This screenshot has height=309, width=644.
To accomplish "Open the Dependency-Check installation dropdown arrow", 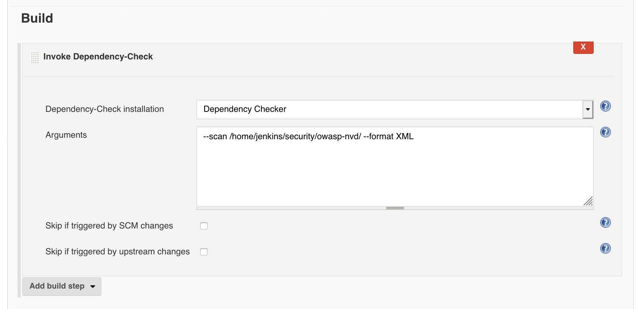I will [x=588, y=109].
